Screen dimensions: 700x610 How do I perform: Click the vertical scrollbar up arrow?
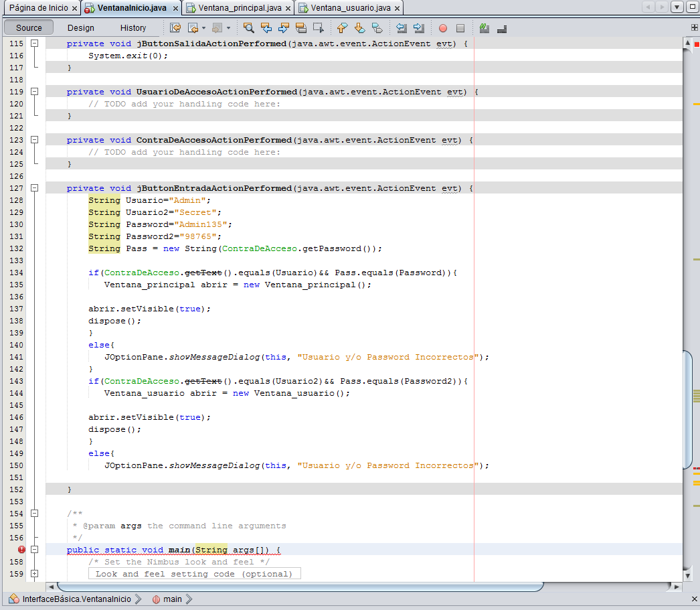coord(687,43)
